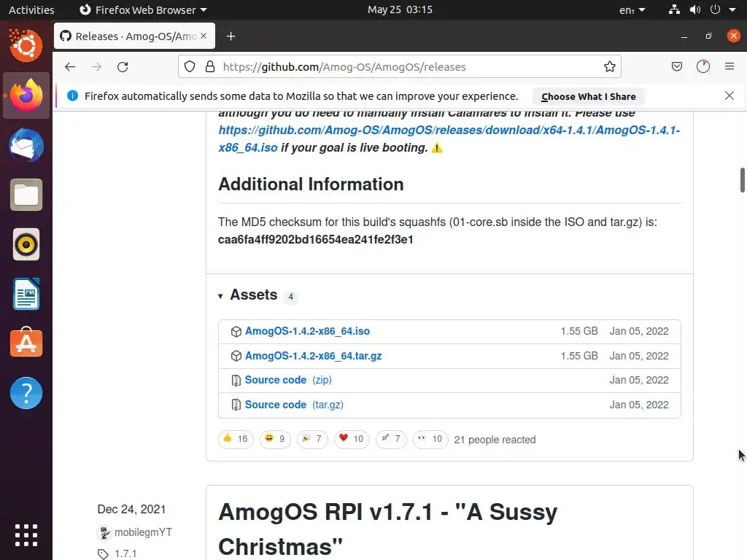Click the package icon beside the .iso asset
Screen dimensions: 747x560
pyautogui.click(x=236, y=332)
